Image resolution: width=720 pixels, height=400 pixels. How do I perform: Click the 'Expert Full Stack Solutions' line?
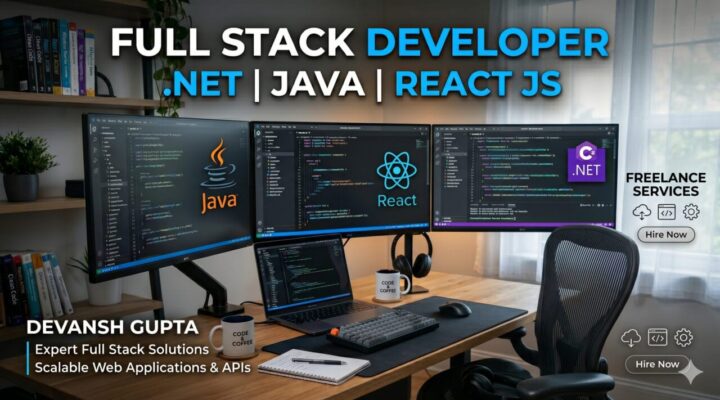(122, 349)
